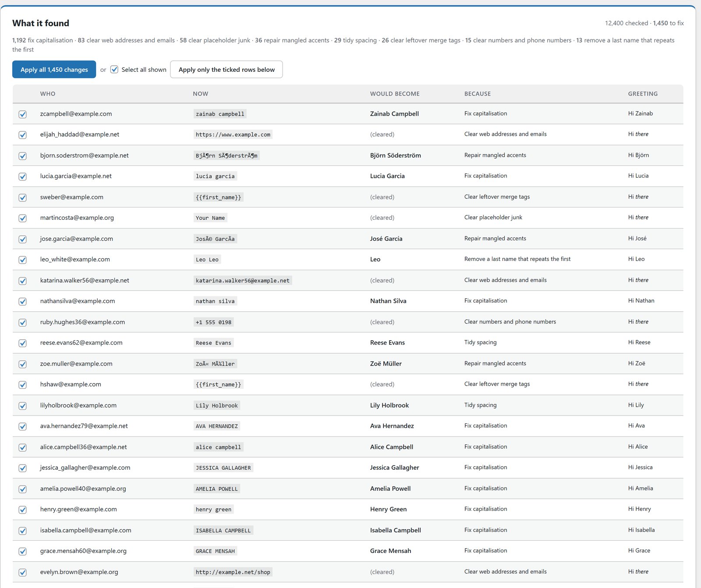This screenshot has width=701, height=588.
Task: Click the GREETING column header
Action: 643,94
